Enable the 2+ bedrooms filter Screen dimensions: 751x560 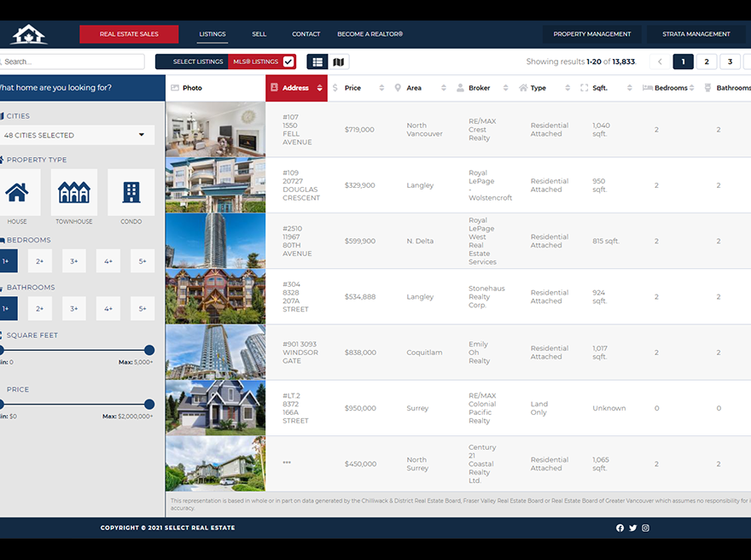[x=40, y=260]
